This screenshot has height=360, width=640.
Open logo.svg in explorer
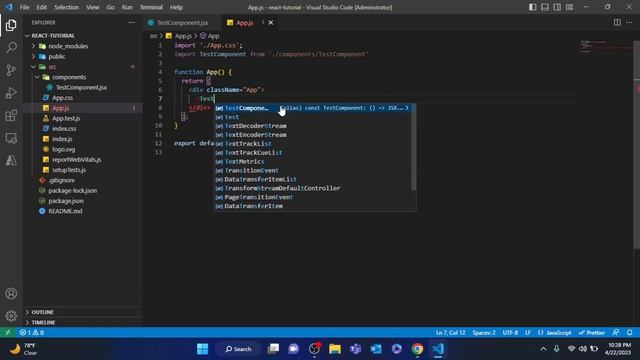pyautogui.click(x=83, y=149)
